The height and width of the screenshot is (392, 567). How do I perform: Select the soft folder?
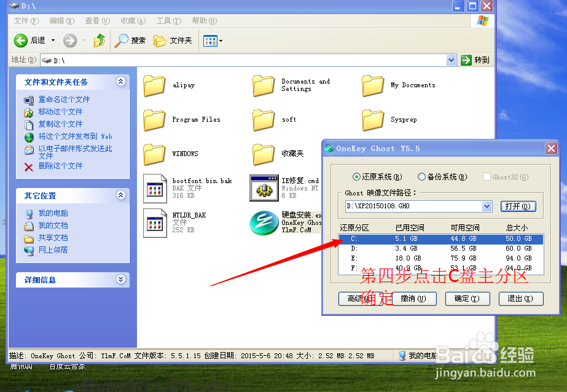click(264, 120)
